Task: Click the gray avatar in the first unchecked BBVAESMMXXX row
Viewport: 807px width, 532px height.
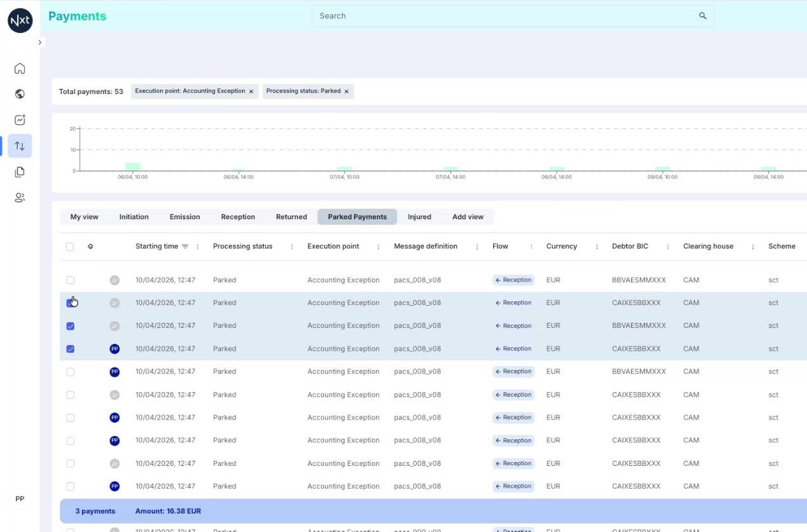Action: (x=114, y=280)
